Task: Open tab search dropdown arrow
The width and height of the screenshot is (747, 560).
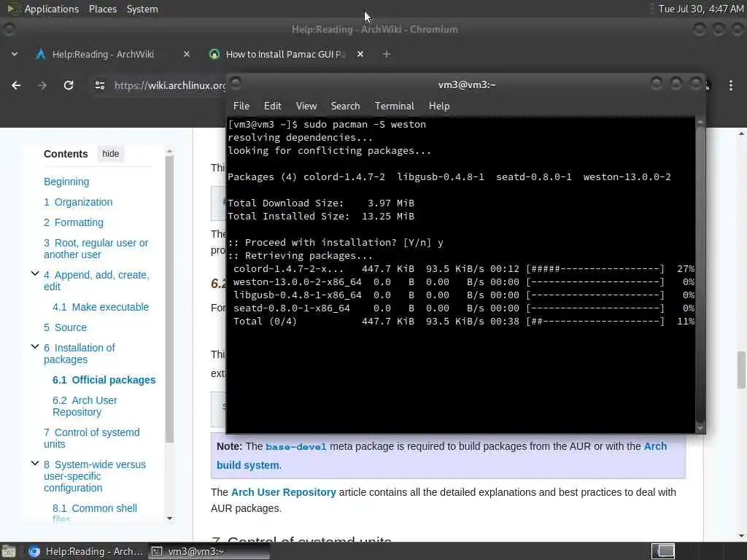Action: click(x=15, y=54)
